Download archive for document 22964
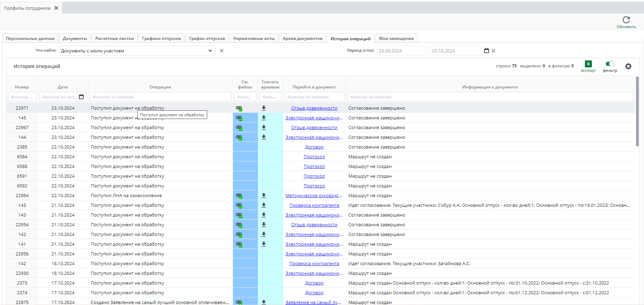 coord(264,196)
